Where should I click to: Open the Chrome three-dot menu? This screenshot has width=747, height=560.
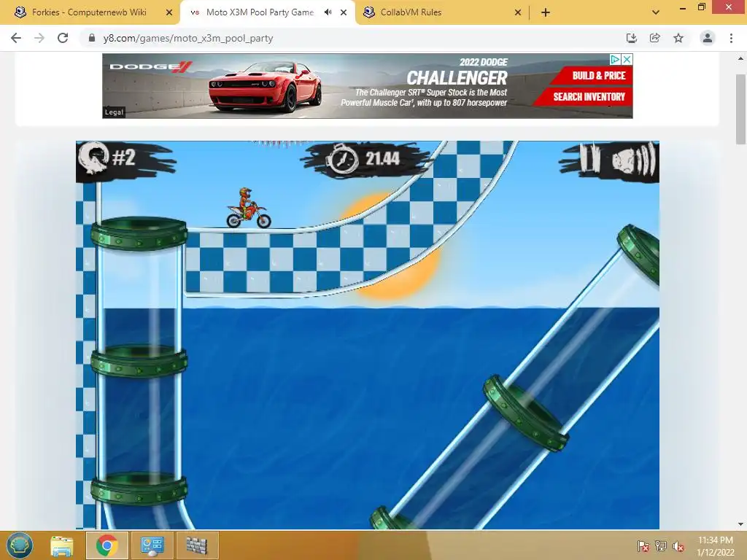point(731,38)
